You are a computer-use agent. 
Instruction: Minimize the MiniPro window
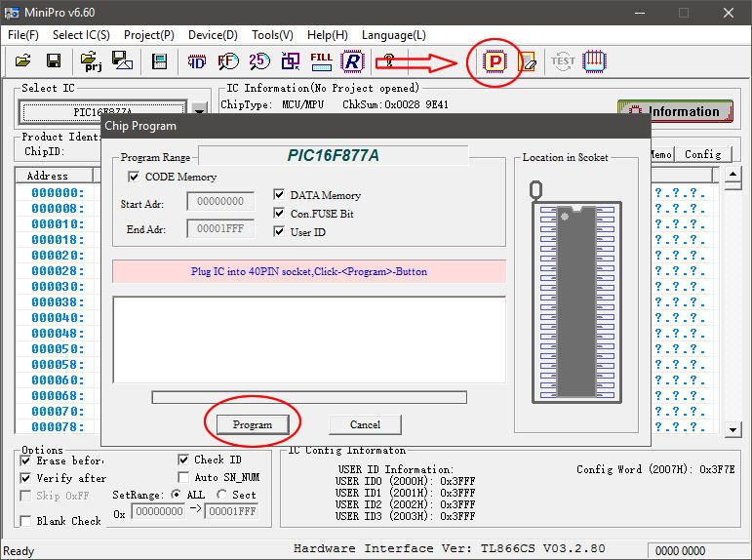(640, 13)
